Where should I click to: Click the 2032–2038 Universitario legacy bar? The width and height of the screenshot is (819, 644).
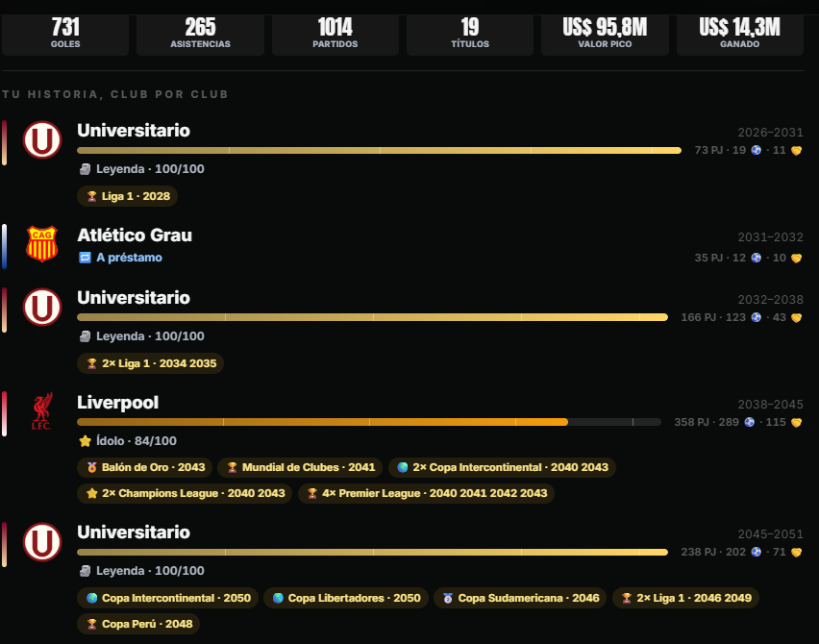click(372, 317)
